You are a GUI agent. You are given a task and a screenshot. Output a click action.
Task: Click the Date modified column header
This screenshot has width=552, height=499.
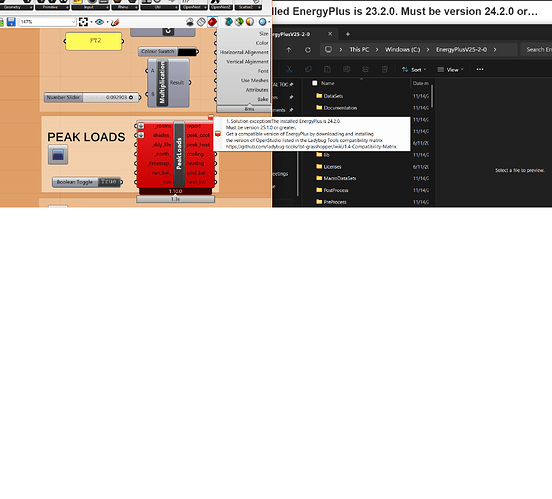pyautogui.click(x=420, y=83)
